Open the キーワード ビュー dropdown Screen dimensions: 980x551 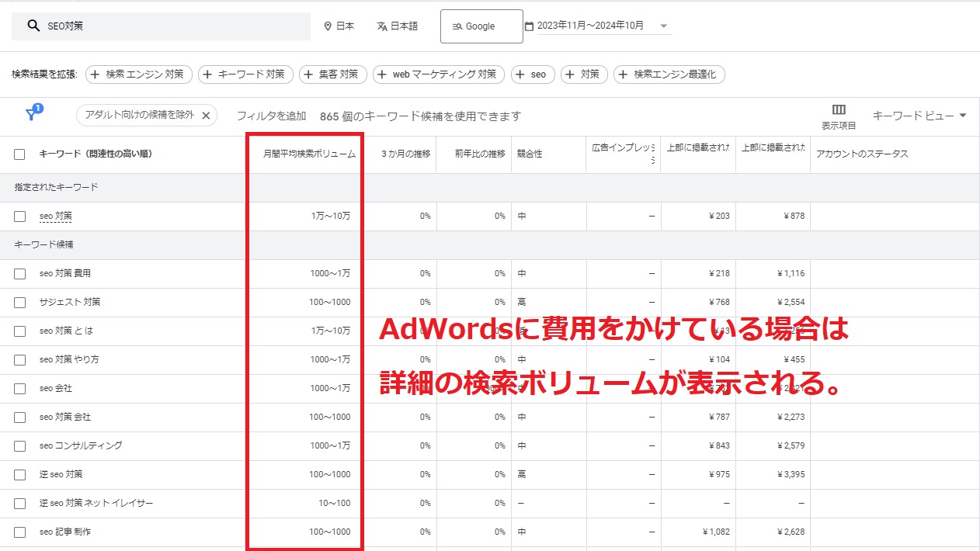pos(919,116)
